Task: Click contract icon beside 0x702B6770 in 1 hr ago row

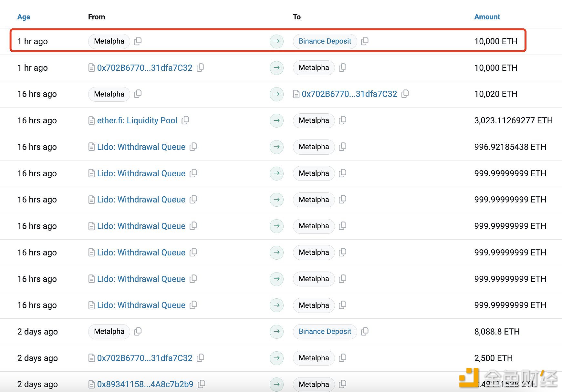Action: 91,68
